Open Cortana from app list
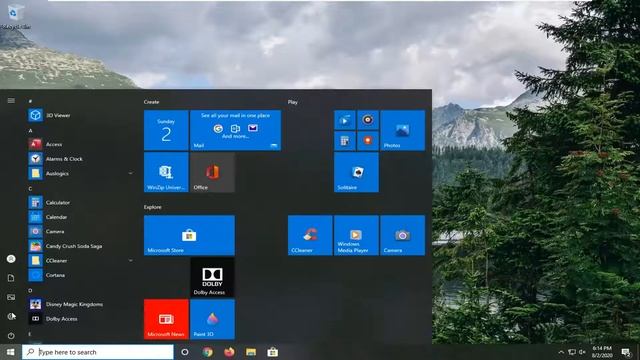Image resolution: width=640 pixels, height=360 pixels. pyautogui.click(x=47, y=275)
